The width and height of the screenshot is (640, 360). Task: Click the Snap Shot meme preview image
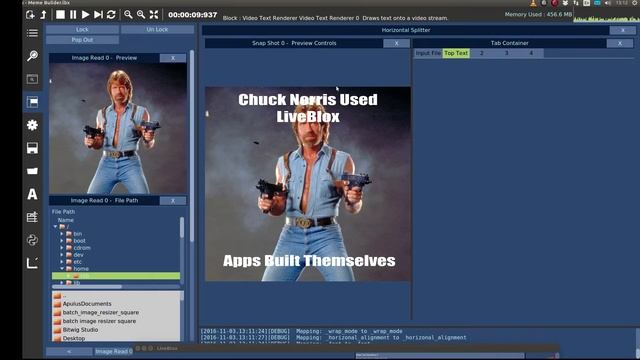coord(308,184)
